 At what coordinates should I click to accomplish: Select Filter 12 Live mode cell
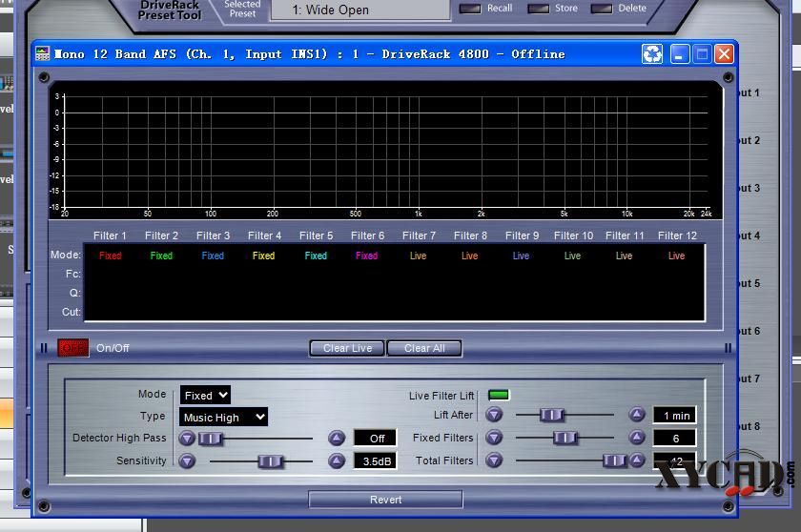[x=676, y=256]
